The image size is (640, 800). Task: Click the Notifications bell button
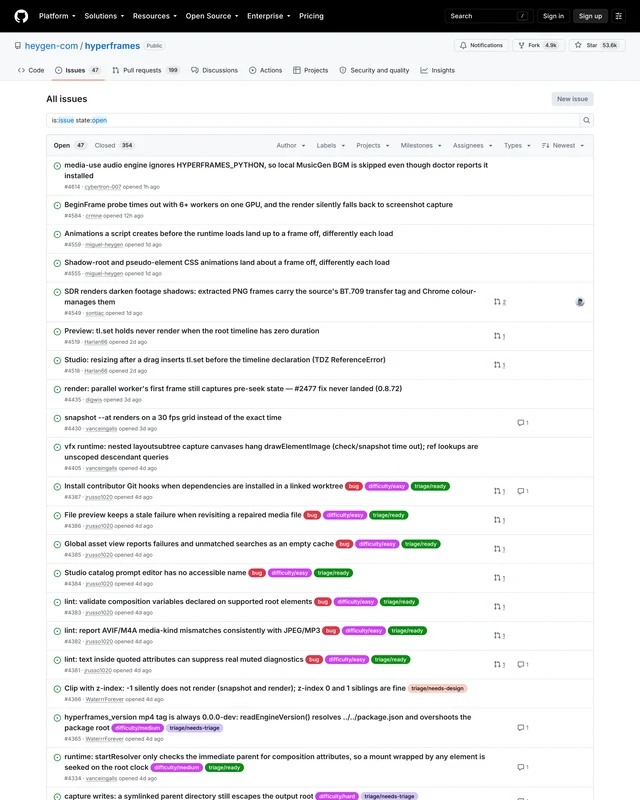(481, 45)
